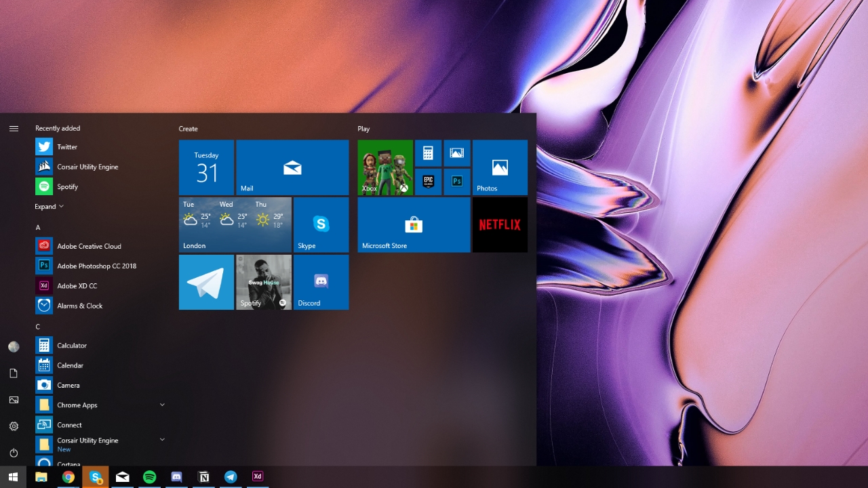The height and width of the screenshot is (488, 868).
Task: Expand the Chrome Apps folder chevron
Action: pos(162,405)
